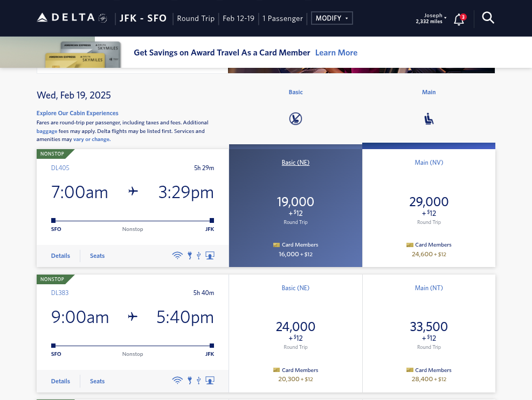
Task: Expand the MODIFY search dropdown
Action: tap(332, 18)
